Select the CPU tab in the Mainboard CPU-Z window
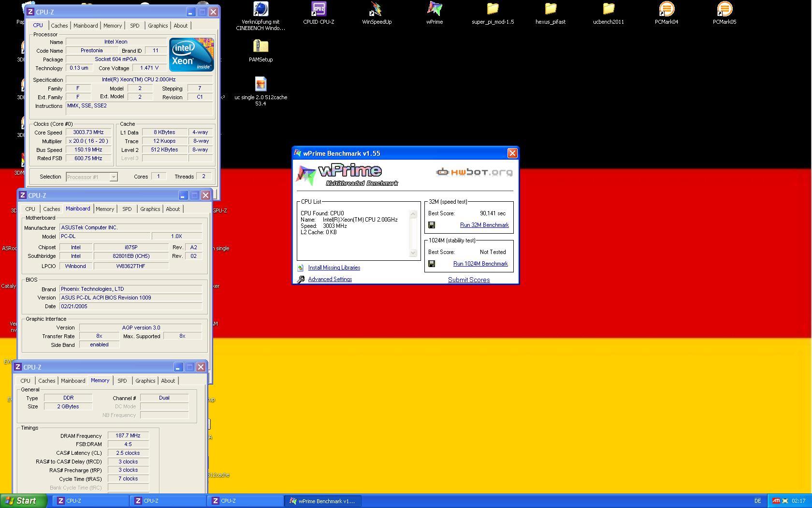Image resolution: width=812 pixels, height=508 pixels. (x=30, y=209)
